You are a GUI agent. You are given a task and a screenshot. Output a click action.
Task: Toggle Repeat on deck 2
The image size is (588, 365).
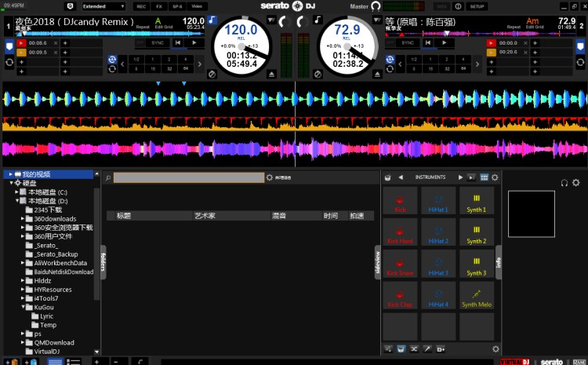point(514,27)
